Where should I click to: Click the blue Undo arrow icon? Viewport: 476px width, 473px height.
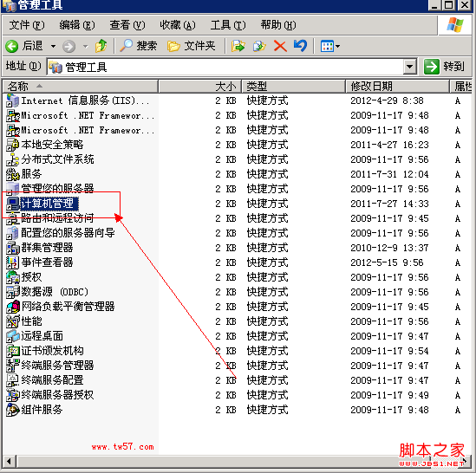(300, 46)
